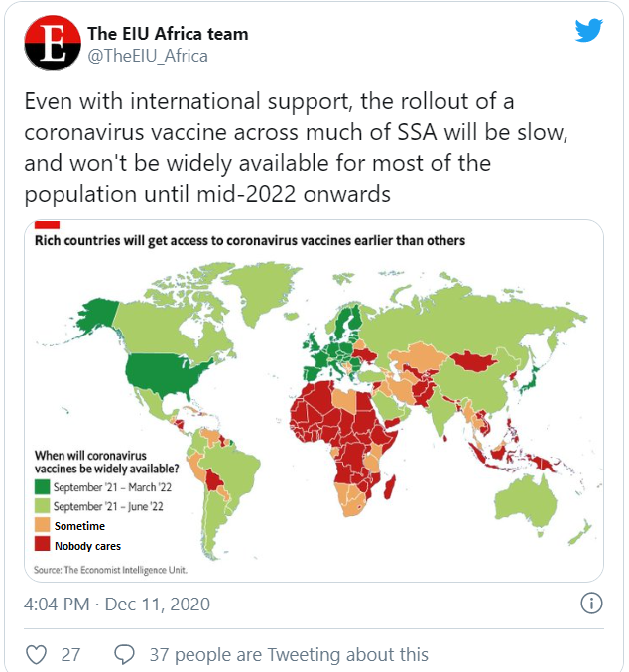
Task: Click the map headline about rich countries
Action: 250,240
